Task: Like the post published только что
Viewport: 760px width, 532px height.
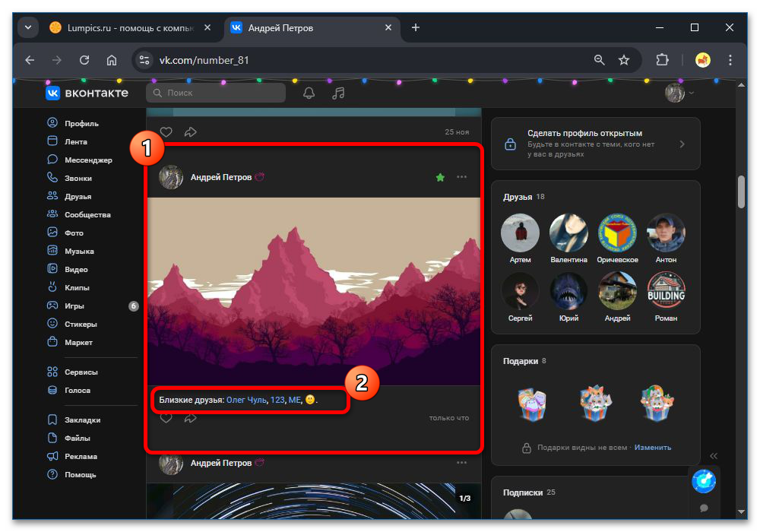Action: coord(166,418)
